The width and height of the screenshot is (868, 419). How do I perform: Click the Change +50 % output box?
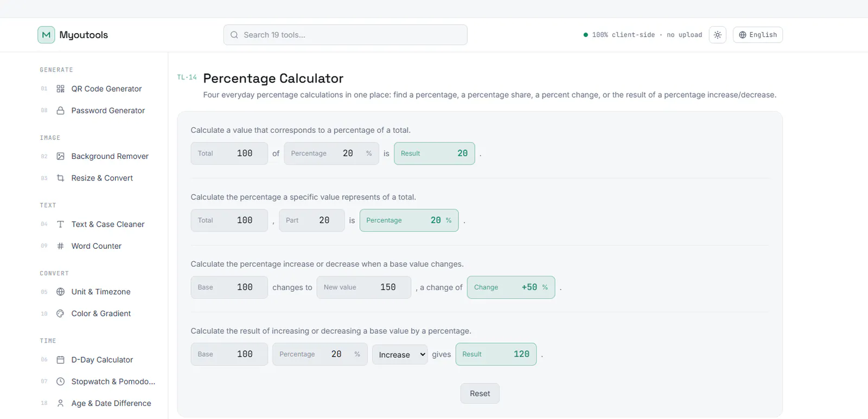coord(511,287)
